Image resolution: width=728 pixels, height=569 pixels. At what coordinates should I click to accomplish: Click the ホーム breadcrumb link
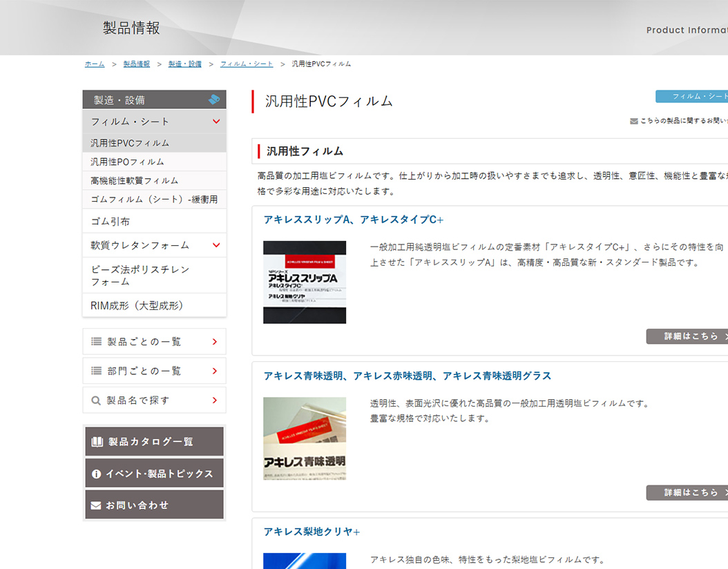[95, 64]
